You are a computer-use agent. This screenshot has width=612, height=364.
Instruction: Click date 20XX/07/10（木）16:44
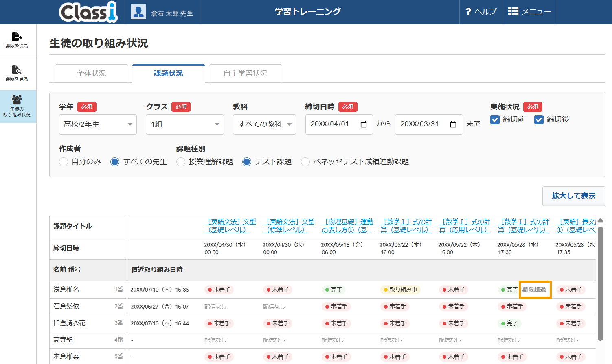pos(160,323)
